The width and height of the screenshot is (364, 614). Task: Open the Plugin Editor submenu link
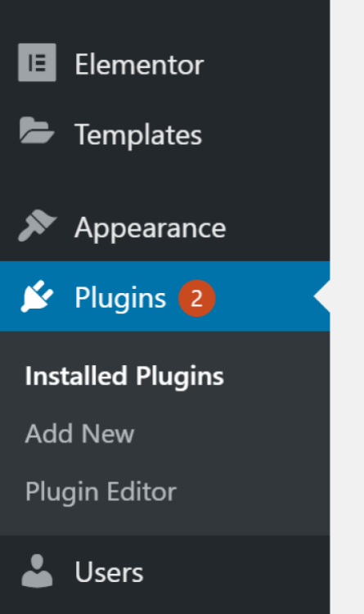pos(101,492)
